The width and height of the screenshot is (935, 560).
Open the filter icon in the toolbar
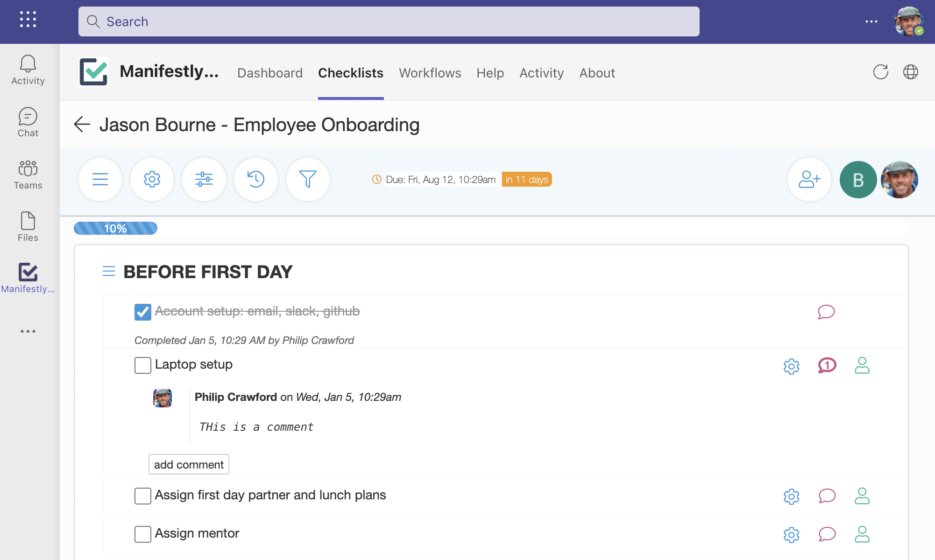308,179
